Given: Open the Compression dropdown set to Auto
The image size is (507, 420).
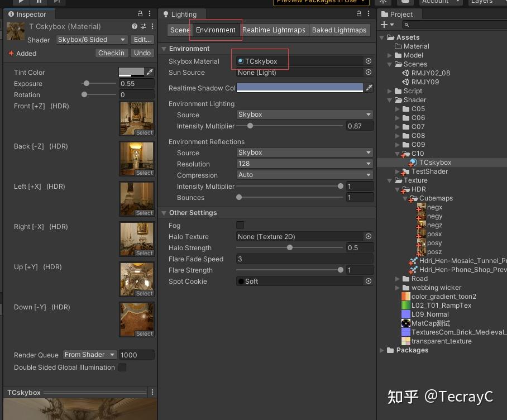Looking at the screenshot, I should point(304,175).
